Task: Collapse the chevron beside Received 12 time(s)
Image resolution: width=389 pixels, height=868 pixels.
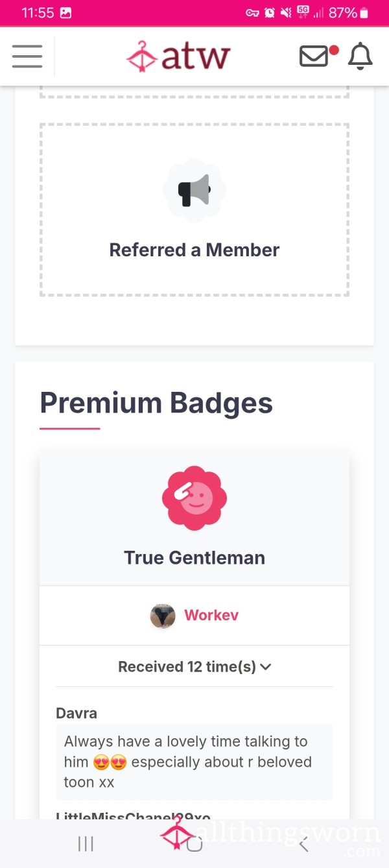Action: (x=265, y=667)
